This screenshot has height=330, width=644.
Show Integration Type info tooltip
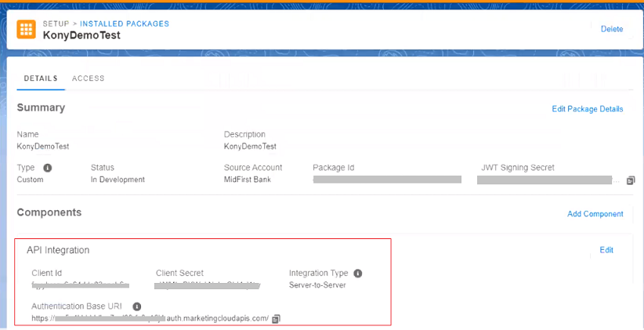coord(358,274)
